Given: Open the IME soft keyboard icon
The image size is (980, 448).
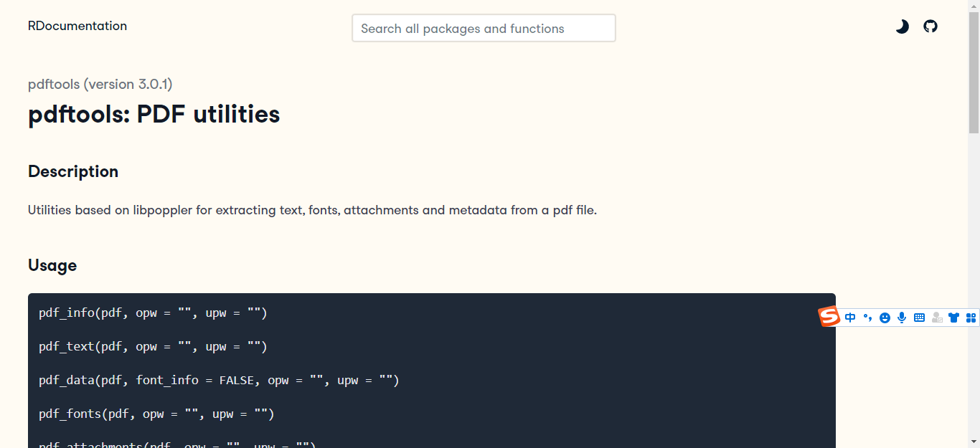Looking at the screenshot, I should pyautogui.click(x=919, y=318).
